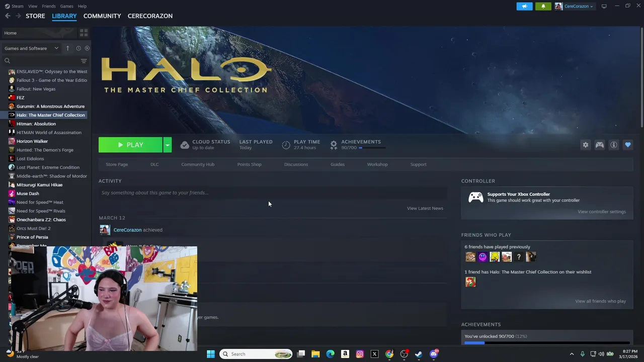Image resolution: width=644 pixels, height=362 pixels.
Task: Open Discord from the taskbar
Action: click(434, 354)
